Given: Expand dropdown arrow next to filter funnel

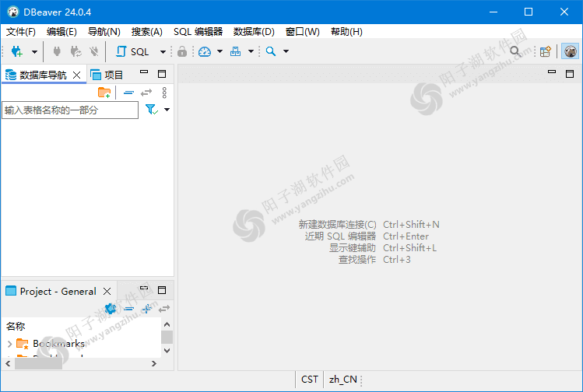Looking at the screenshot, I should 167,110.
